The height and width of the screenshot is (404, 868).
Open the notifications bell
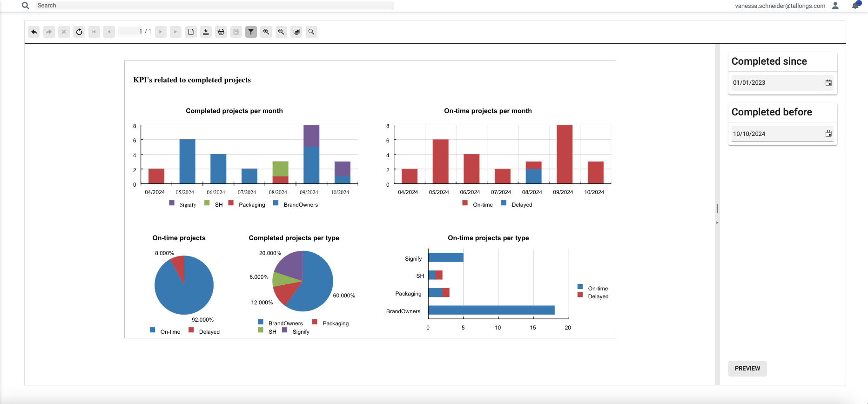[855, 6]
